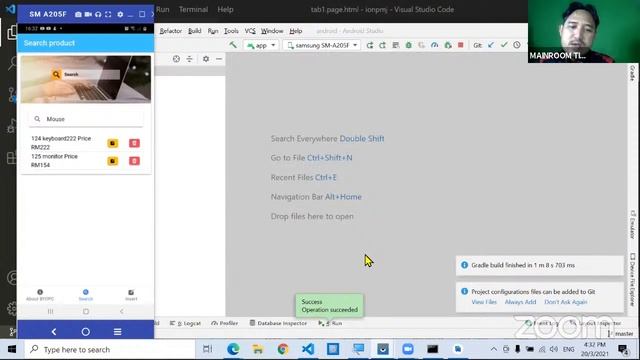Click yellow edit button for keyboard222 row

tap(113, 143)
